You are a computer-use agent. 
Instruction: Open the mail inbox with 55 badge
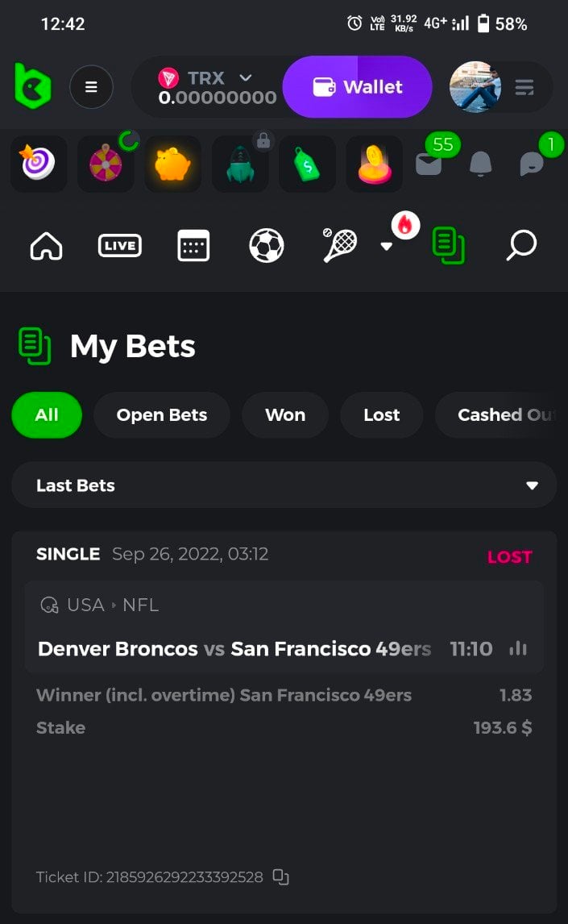pyautogui.click(x=429, y=164)
